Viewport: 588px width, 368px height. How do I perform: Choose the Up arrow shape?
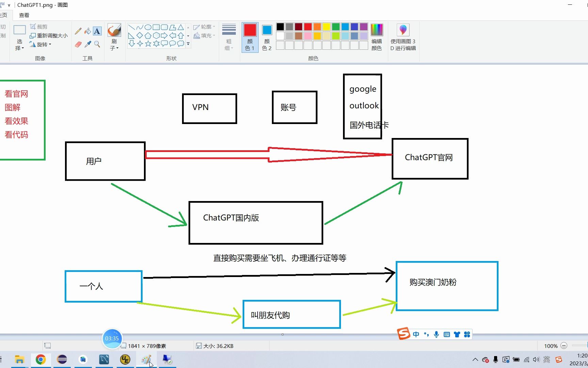tap(181, 35)
